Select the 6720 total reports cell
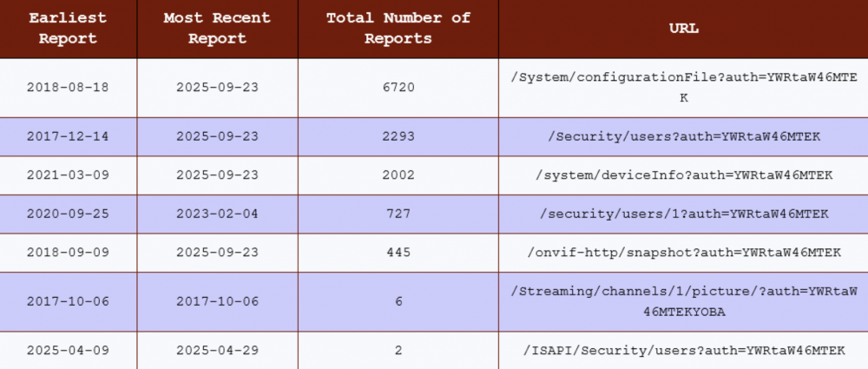The height and width of the screenshot is (369, 868). [398, 88]
